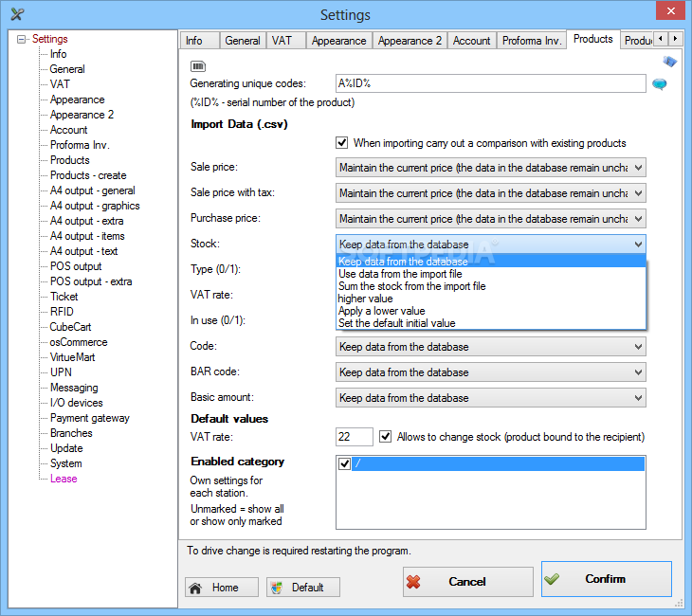Screen dimensions: 692x616
Task: Toggle Allows to change stock checkbox
Action: pyautogui.click(x=385, y=437)
